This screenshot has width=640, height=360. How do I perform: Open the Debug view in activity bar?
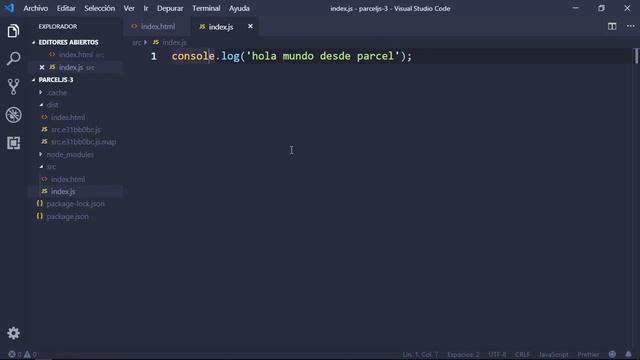tap(13, 115)
